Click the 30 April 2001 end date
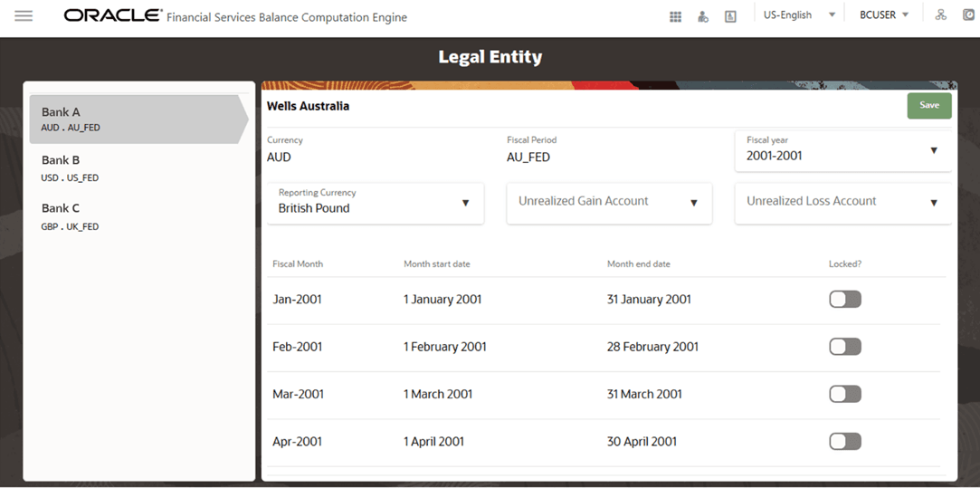Viewport: 980px width, 488px height. click(642, 442)
